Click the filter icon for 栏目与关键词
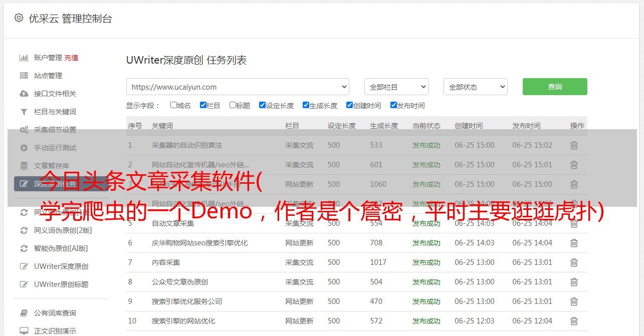 [24, 112]
